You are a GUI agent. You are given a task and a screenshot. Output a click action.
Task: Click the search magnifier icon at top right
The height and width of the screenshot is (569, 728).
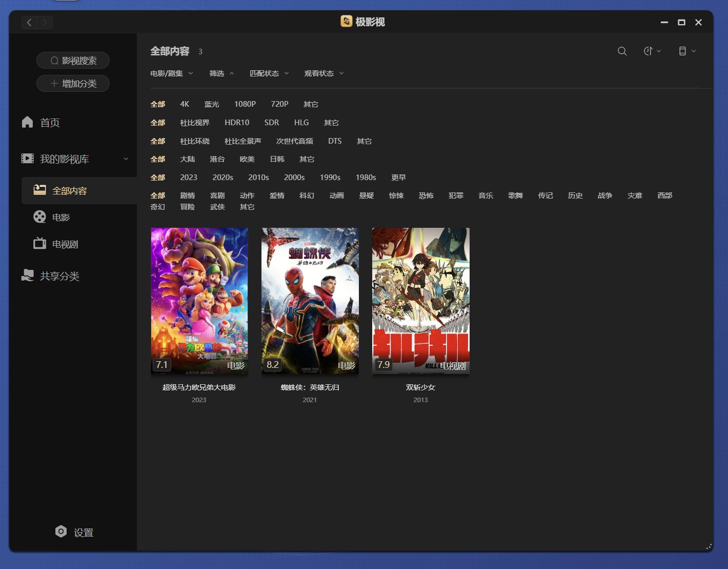pos(622,51)
